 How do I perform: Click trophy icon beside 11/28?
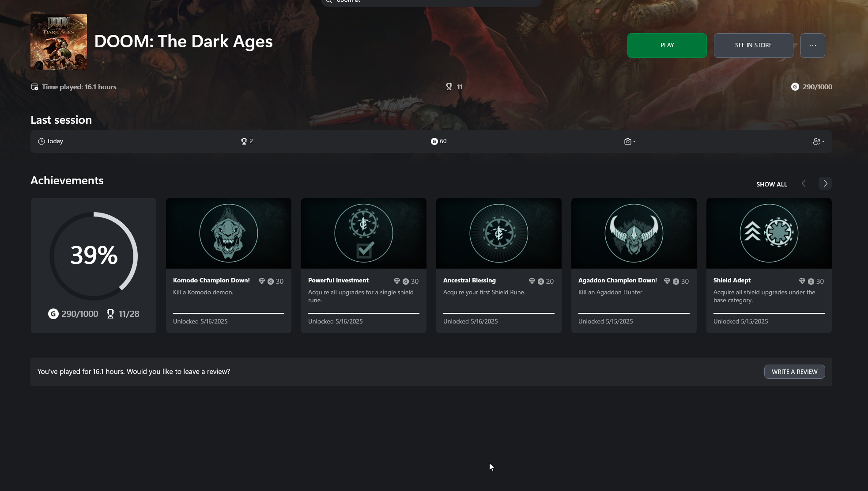click(x=110, y=314)
